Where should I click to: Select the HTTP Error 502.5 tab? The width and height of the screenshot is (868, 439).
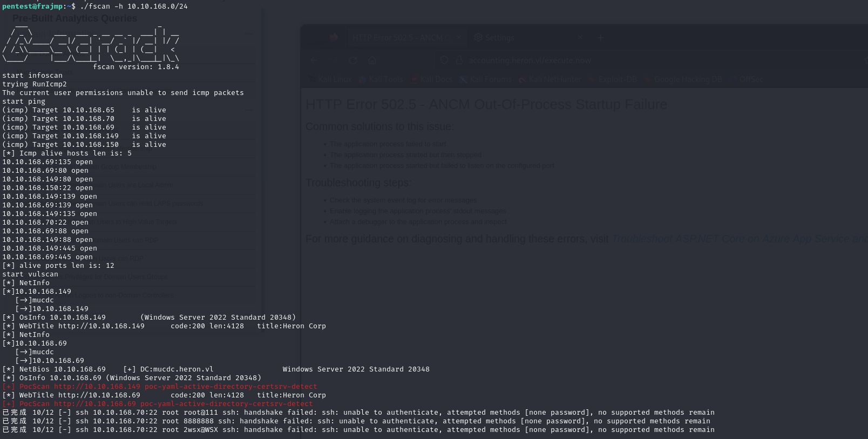397,38
